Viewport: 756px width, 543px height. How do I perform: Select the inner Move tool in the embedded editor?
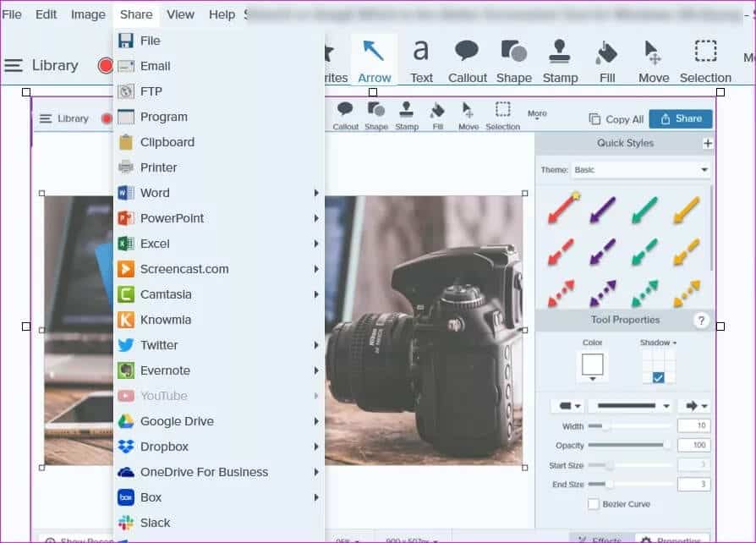(468, 116)
